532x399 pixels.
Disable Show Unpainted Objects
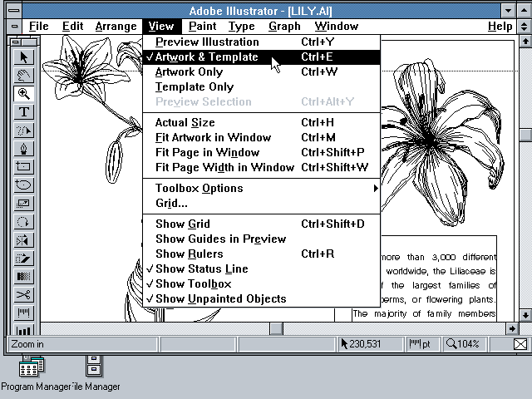220,298
